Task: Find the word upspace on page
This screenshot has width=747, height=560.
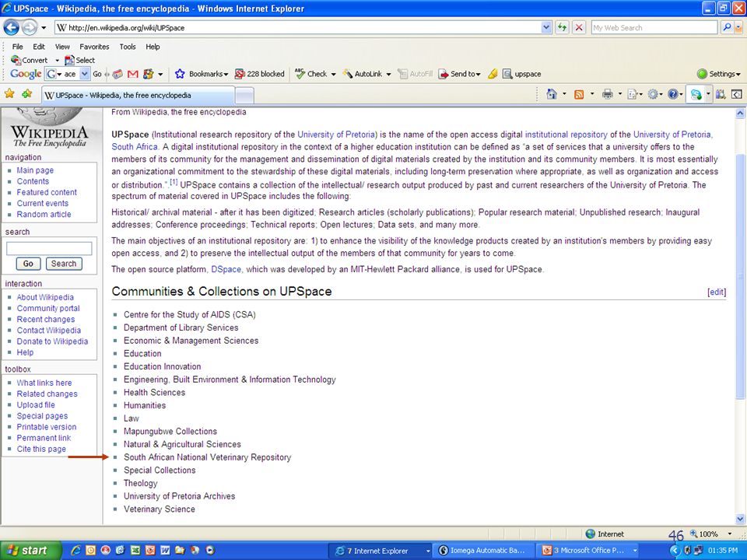Action: coord(522,74)
